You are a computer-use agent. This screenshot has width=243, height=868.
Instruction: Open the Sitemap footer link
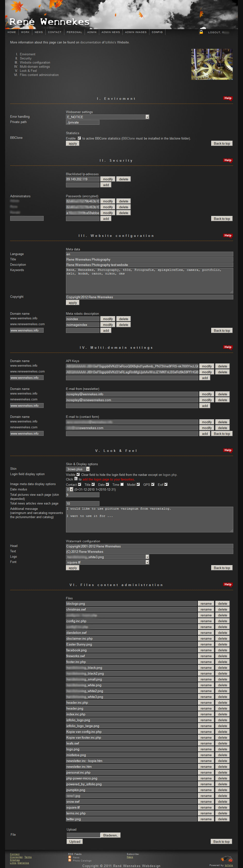(x=15, y=860)
